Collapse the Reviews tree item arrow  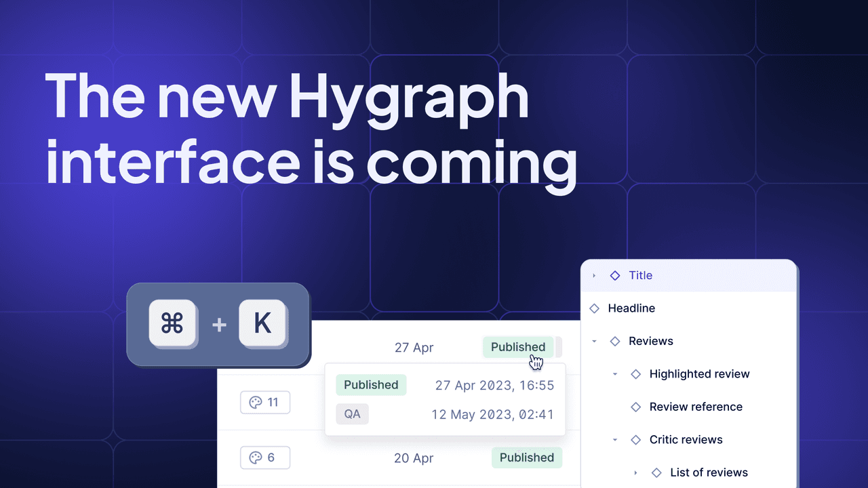coord(594,341)
